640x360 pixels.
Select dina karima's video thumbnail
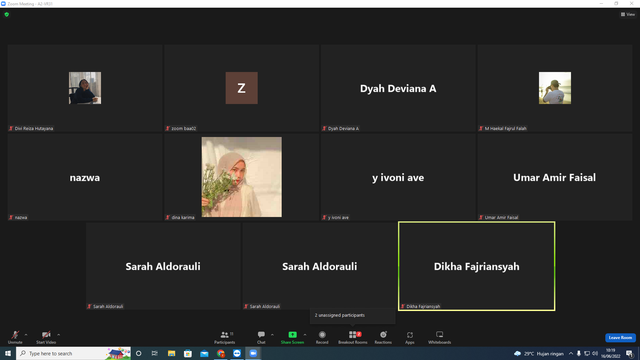[x=242, y=177]
